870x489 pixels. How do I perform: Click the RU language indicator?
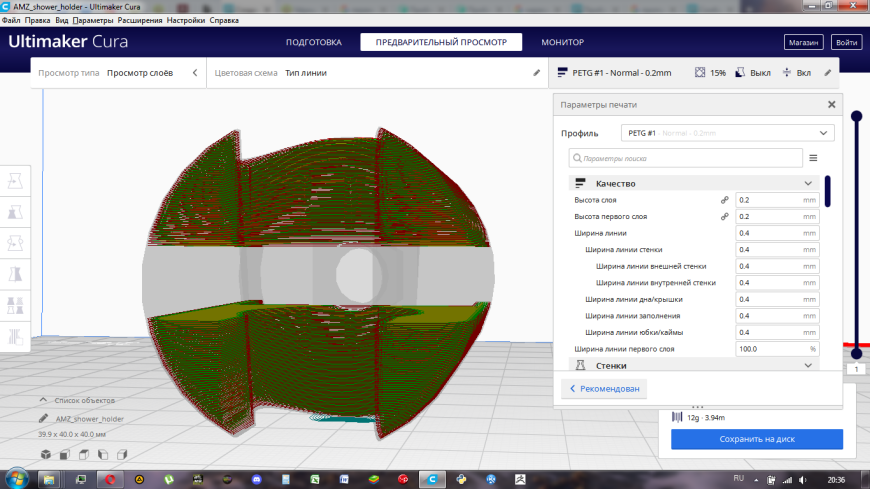pyautogui.click(x=739, y=478)
